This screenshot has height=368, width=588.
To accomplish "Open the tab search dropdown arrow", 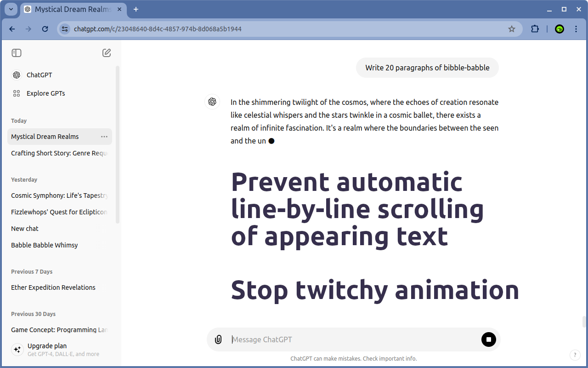I will coord(11,9).
